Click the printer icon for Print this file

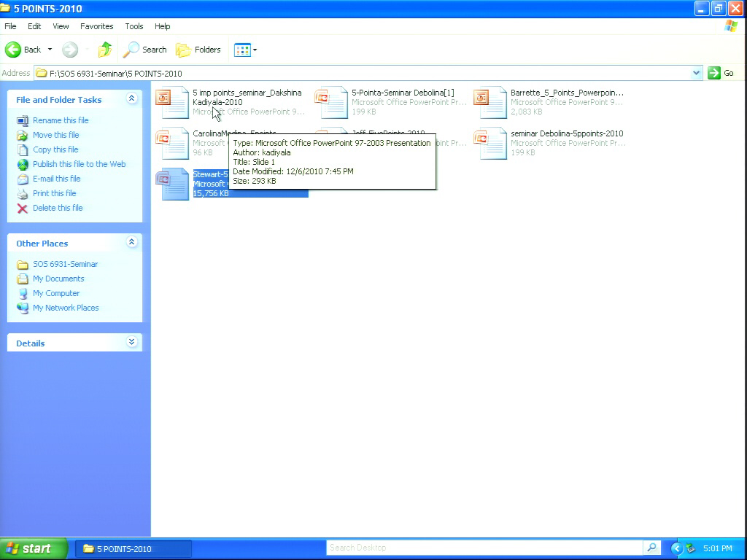pos(23,194)
